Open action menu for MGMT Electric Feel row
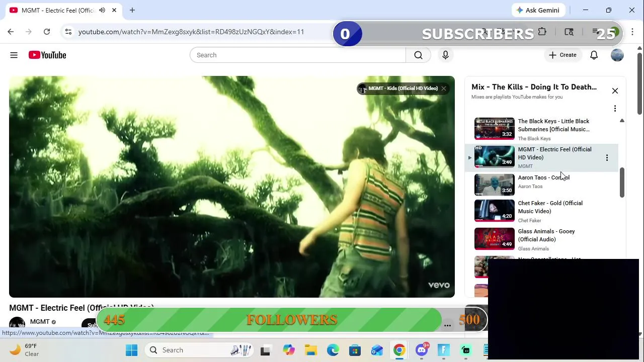 point(607,157)
